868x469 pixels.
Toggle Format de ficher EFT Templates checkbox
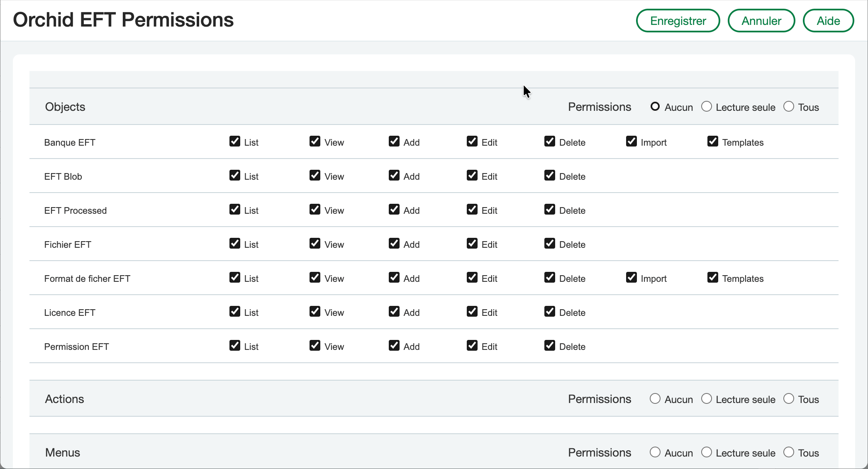(x=712, y=278)
